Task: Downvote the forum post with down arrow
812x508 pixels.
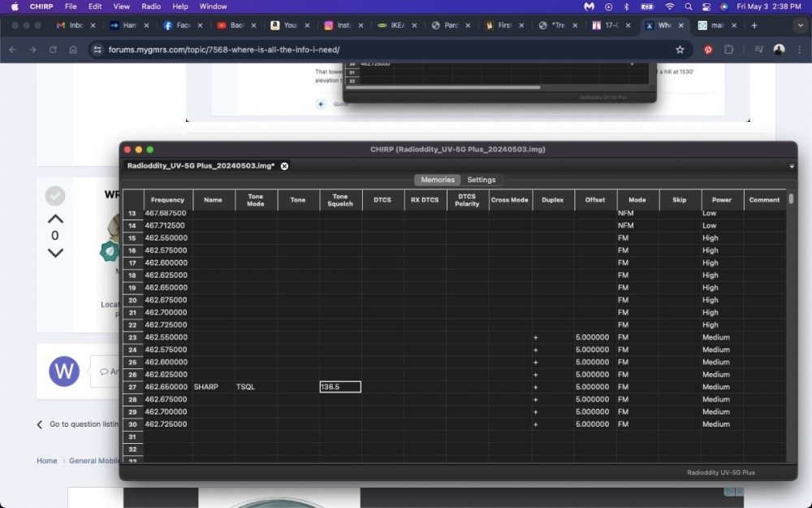Action: [x=55, y=253]
